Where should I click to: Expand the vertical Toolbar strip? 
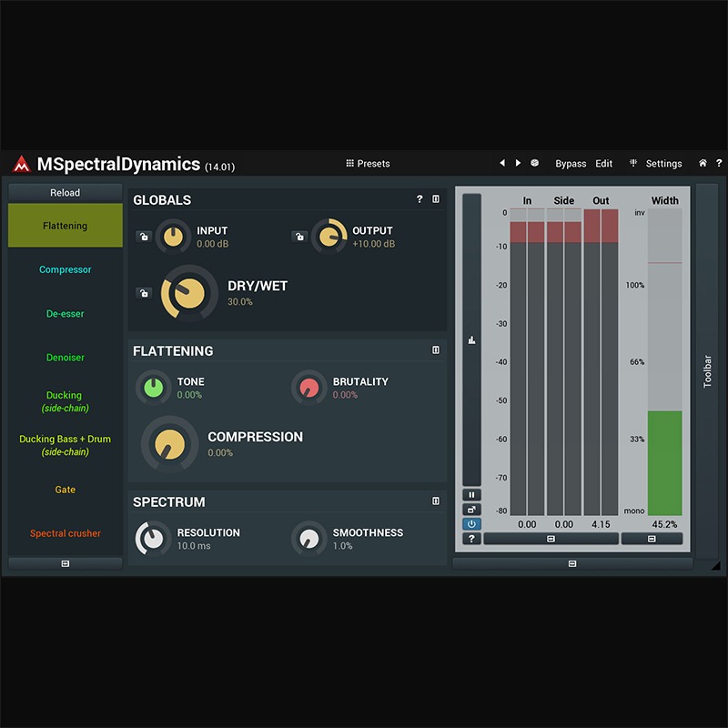(707, 371)
